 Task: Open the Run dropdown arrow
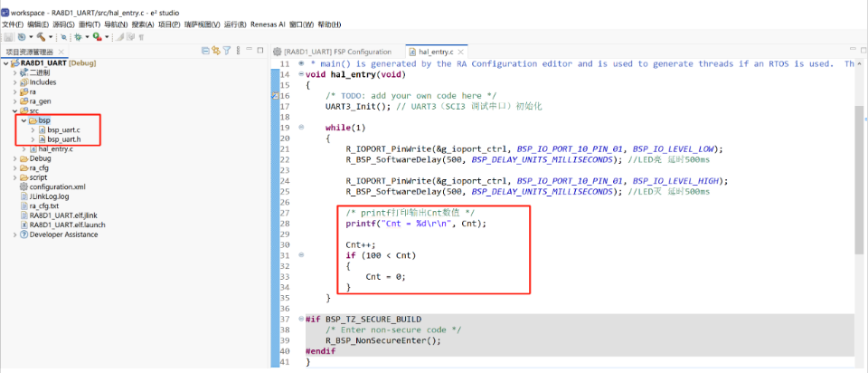point(107,37)
